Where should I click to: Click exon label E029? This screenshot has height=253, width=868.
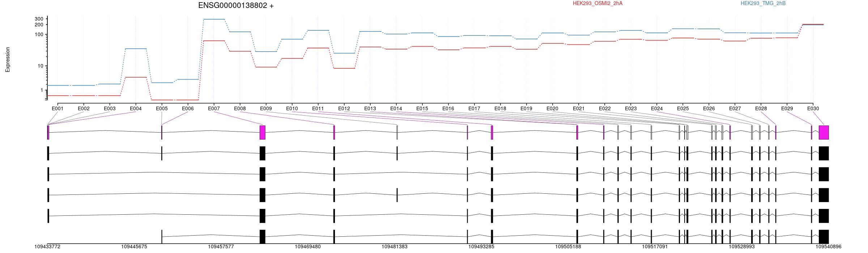[787, 108]
